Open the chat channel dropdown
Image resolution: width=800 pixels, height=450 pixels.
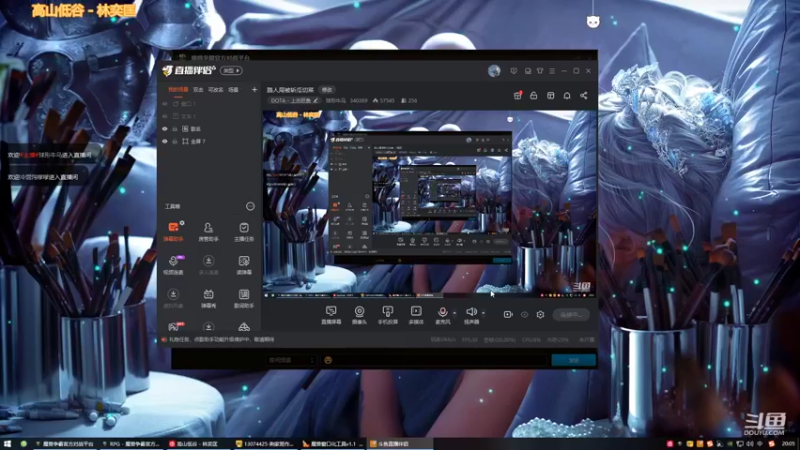click(x=290, y=360)
